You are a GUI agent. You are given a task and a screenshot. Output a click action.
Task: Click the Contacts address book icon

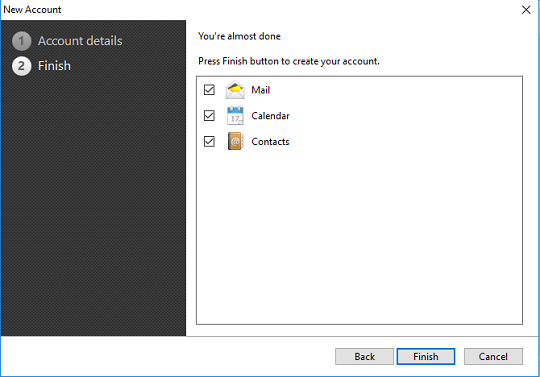coord(236,142)
